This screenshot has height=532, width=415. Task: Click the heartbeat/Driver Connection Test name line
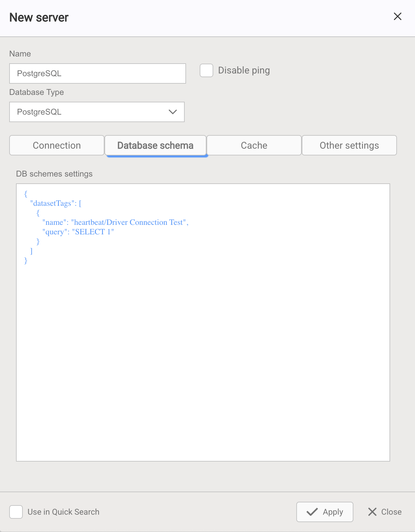[115, 222]
